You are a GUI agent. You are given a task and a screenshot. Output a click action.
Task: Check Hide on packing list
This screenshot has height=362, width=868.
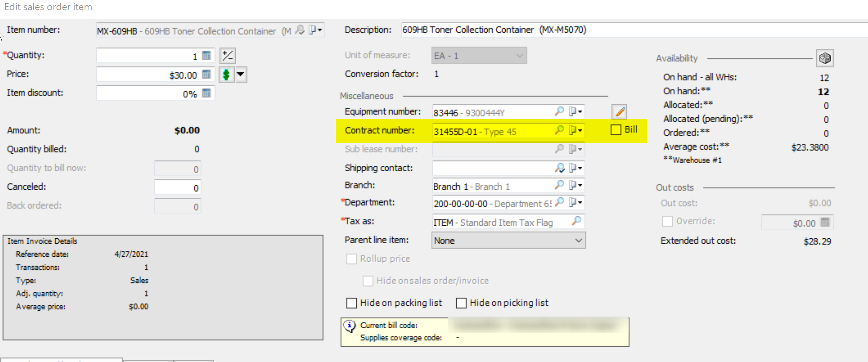coord(352,303)
